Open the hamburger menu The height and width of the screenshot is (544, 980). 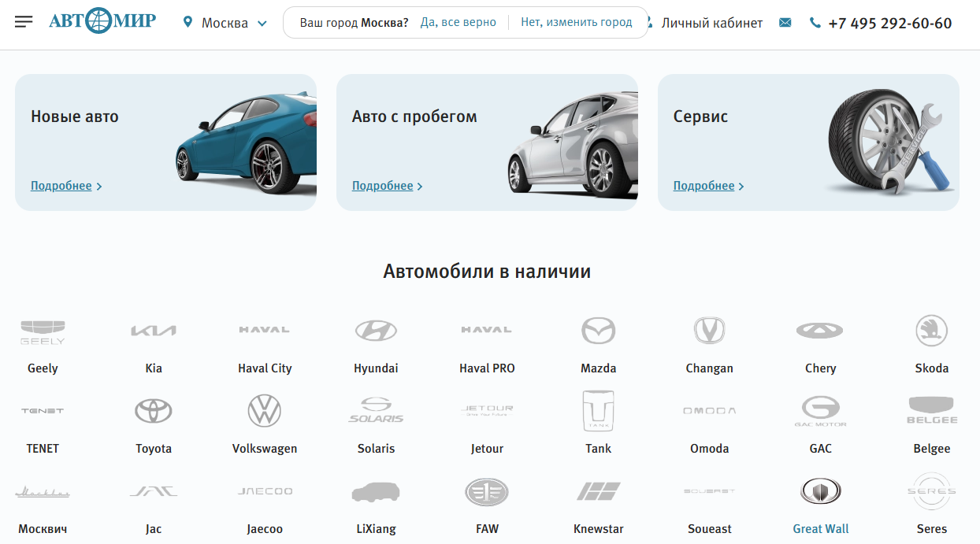(x=24, y=22)
